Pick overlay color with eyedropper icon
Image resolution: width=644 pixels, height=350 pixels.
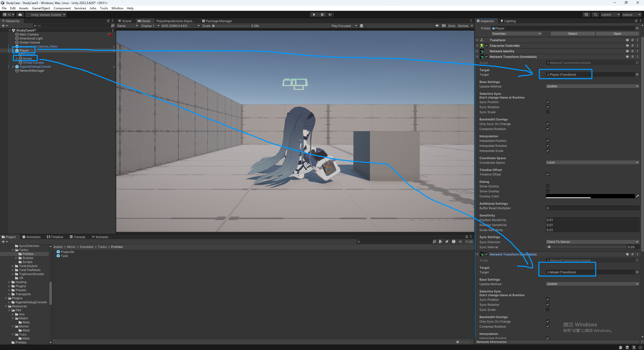tap(637, 196)
